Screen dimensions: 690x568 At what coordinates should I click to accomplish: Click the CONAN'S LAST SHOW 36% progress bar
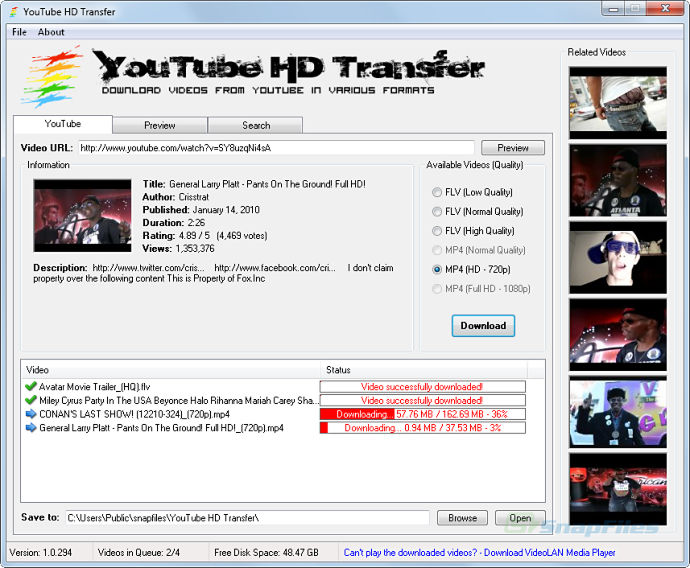pyautogui.click(x=422, y=414)
